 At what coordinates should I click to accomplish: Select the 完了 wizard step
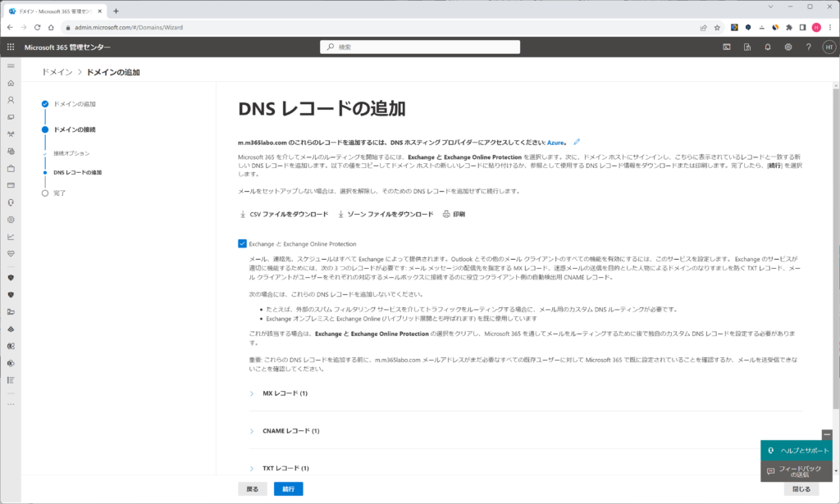(54, 193)
